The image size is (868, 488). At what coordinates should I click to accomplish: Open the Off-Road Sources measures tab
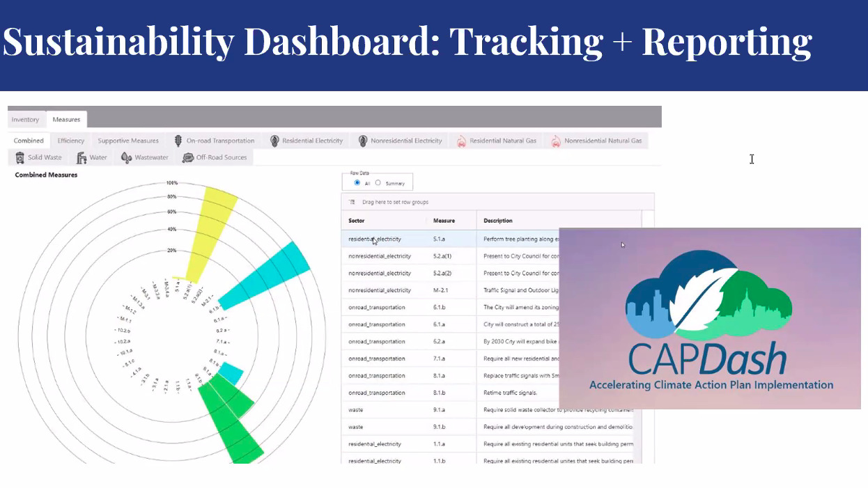coord(215,157)
